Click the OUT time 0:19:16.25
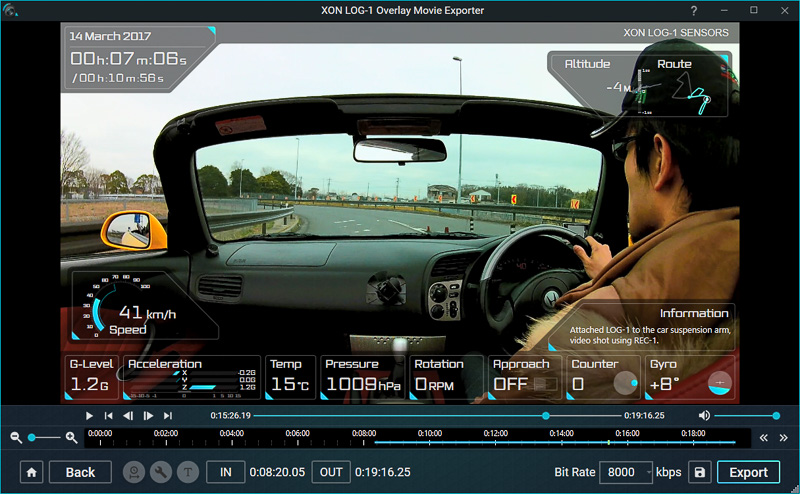This screenshot has width=800, height=494. pos(383,473)
